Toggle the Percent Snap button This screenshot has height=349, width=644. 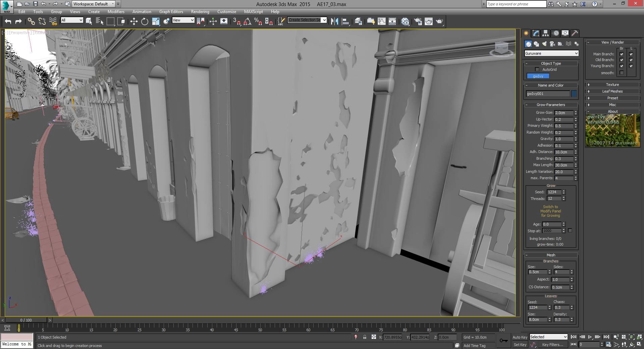click(x=258, y=21)
